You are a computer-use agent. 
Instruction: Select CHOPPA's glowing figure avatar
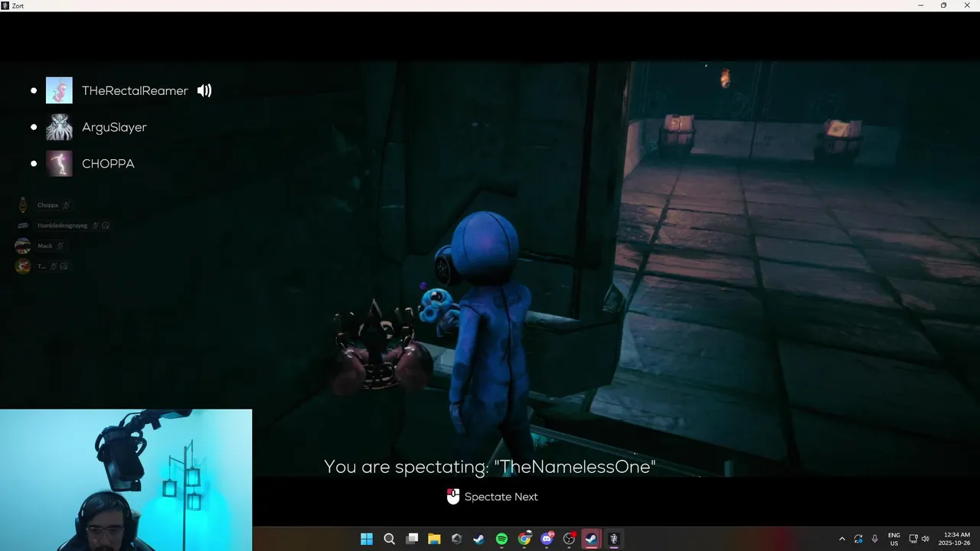[59, 164]
